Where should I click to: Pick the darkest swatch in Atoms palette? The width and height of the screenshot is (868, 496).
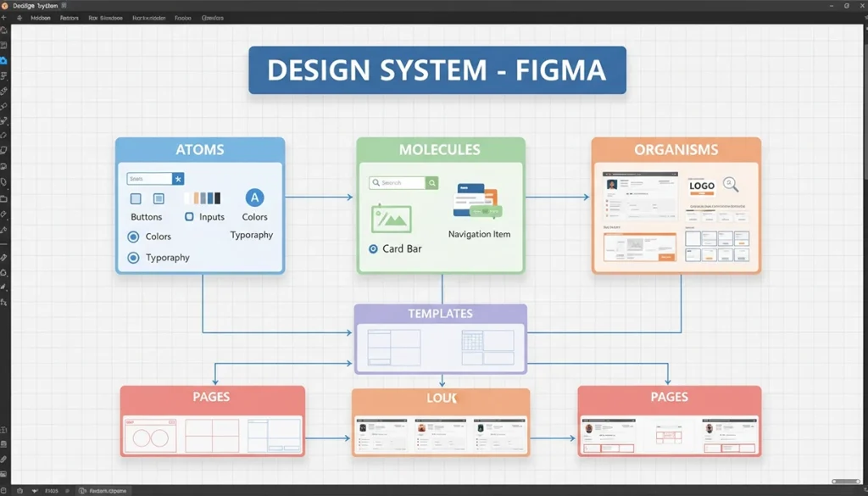point(218,198)
